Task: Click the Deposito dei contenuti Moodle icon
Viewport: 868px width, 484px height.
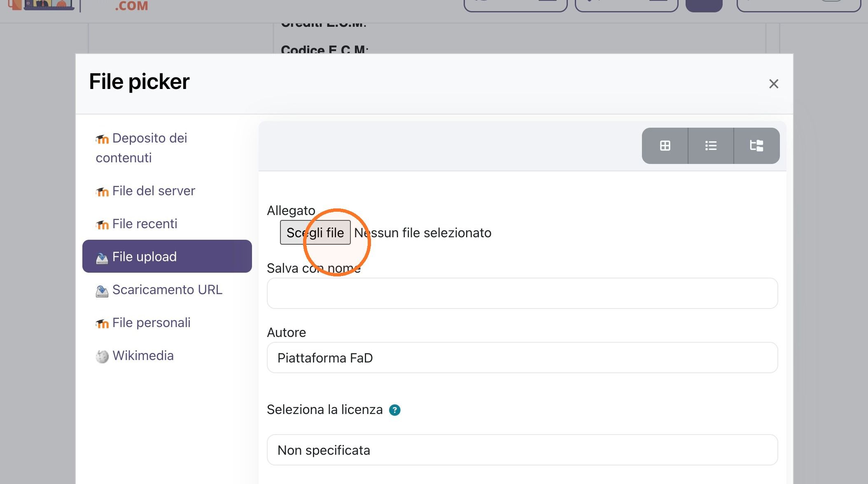Action: point(102,139)
